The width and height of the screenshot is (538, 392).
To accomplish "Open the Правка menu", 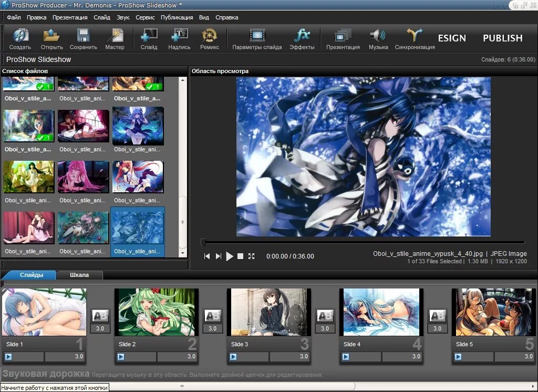I will pyautogui.click(x=36, y=17).
